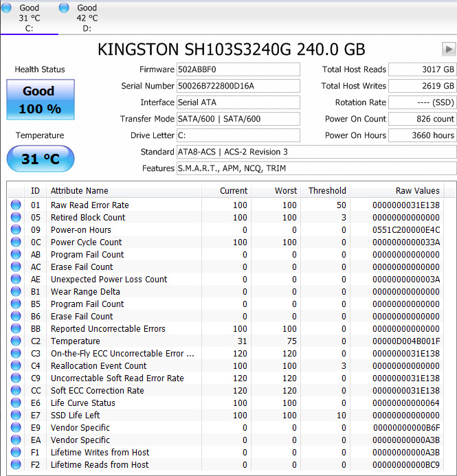Click the Raw Values column header

tap(417, 191)
